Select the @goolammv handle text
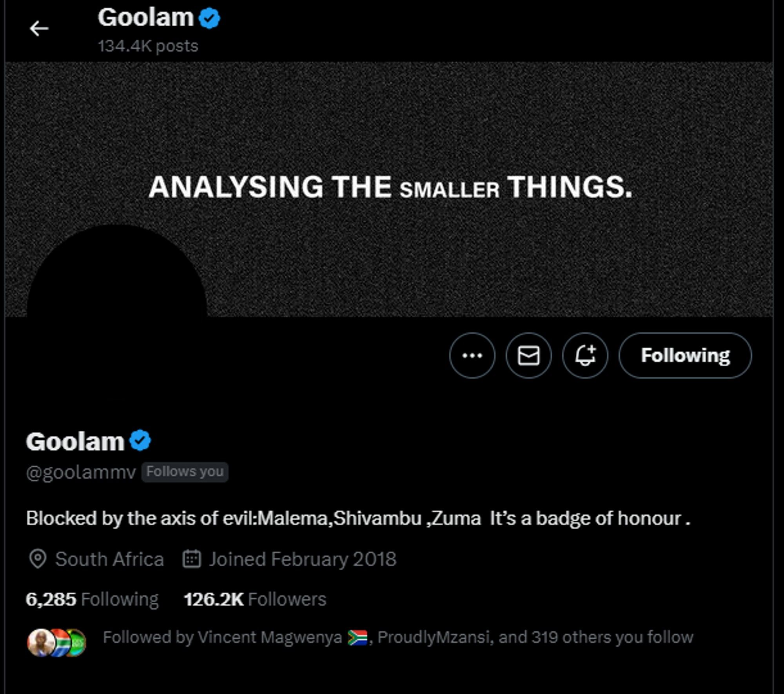 pos(80,472)
